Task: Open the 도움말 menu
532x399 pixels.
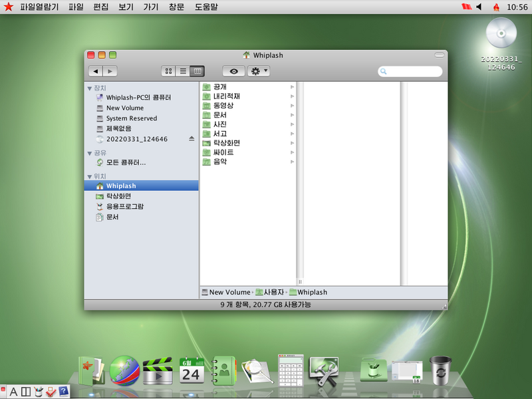Action: click(x=206, y=7)
